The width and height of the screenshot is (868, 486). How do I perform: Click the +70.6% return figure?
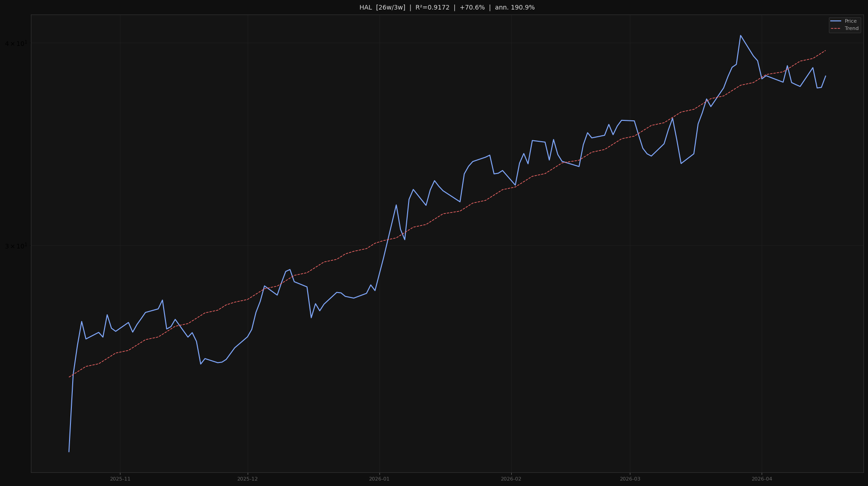click(472, 7)
